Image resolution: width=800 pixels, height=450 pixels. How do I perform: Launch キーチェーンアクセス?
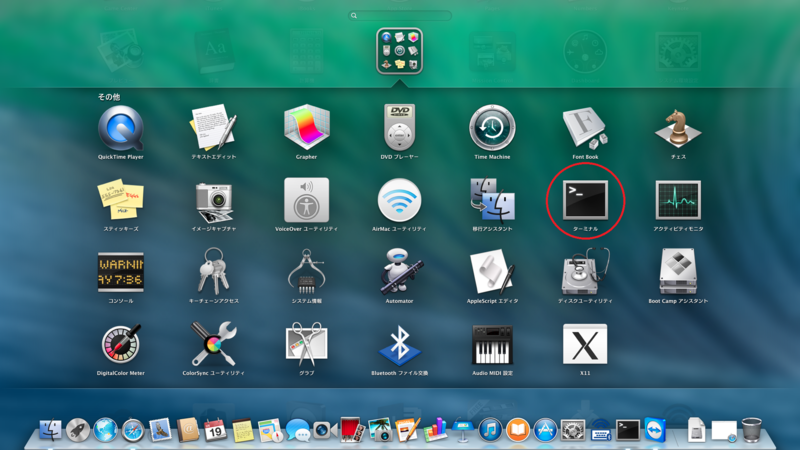point(213,270)
